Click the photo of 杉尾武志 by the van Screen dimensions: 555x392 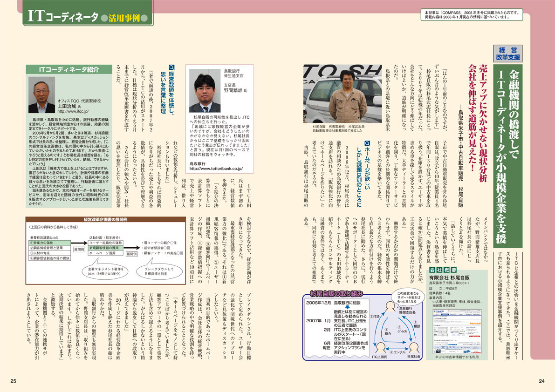point(343,93)
